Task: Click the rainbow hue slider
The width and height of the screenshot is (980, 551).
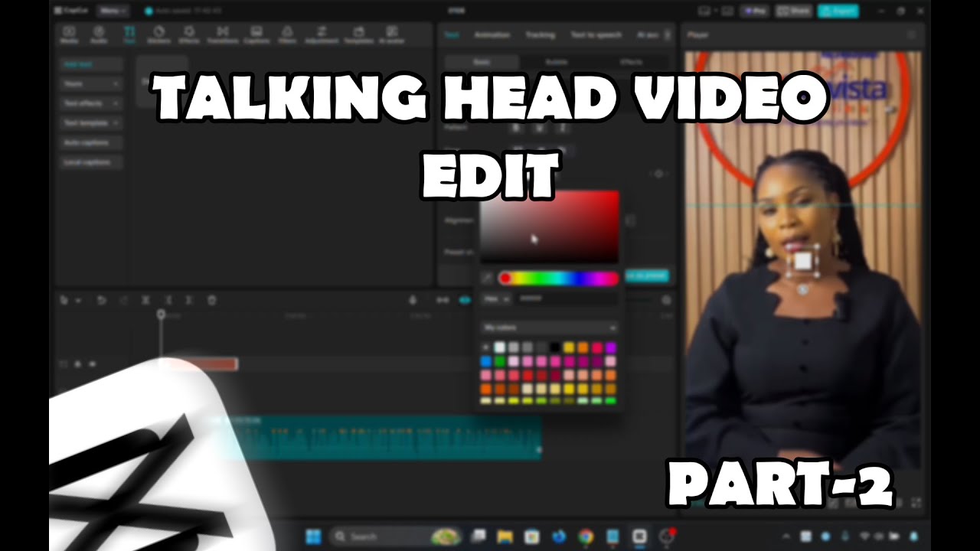Action: pyautogui.click(x=558, y=279)
